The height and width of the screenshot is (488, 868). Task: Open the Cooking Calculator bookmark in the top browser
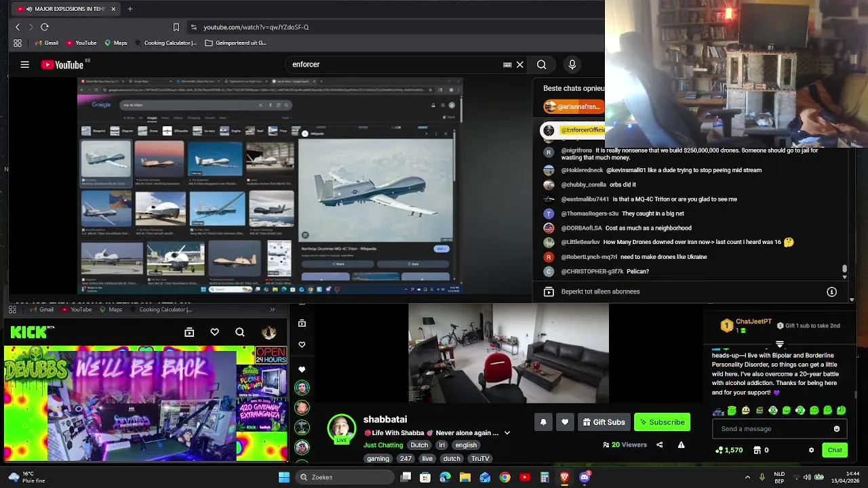pos(165,43)
